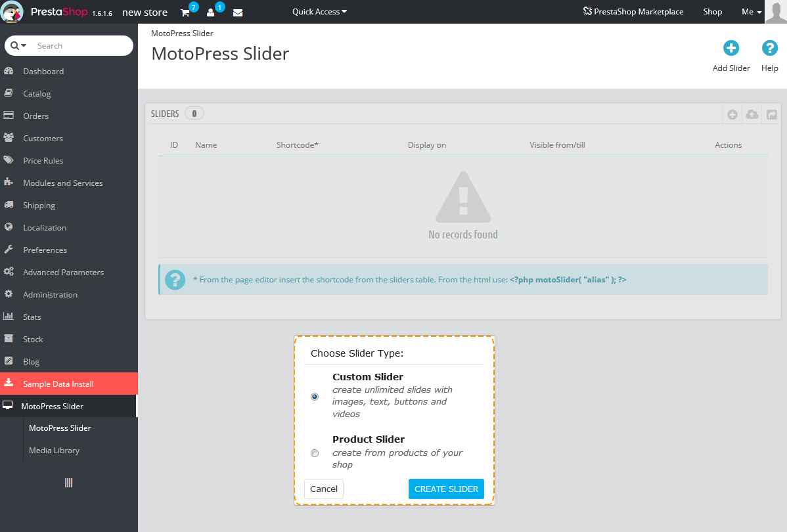Click the Administration gear icon

tap(9, 294)
